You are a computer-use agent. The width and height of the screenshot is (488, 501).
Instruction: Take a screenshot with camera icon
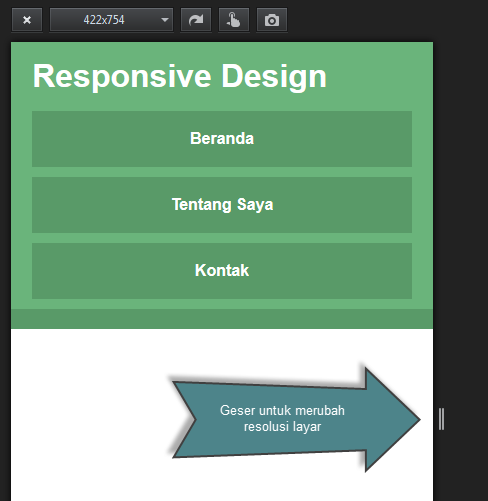[x=272, y=20]
